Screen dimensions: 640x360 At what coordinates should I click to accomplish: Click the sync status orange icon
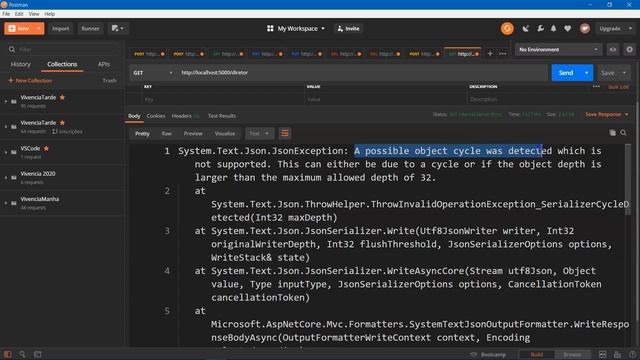pyautogui.click(x=507, y=29)
